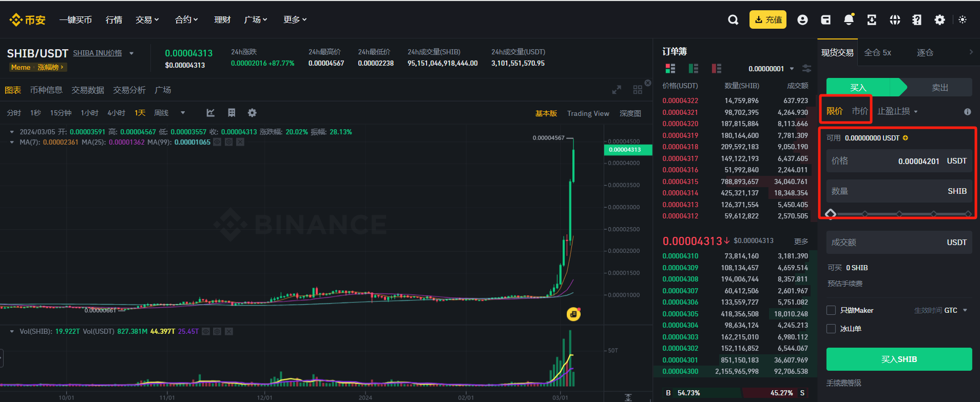Switch to the 全仓 5x margin tab
980x402 pixels.
click(877, 52)
